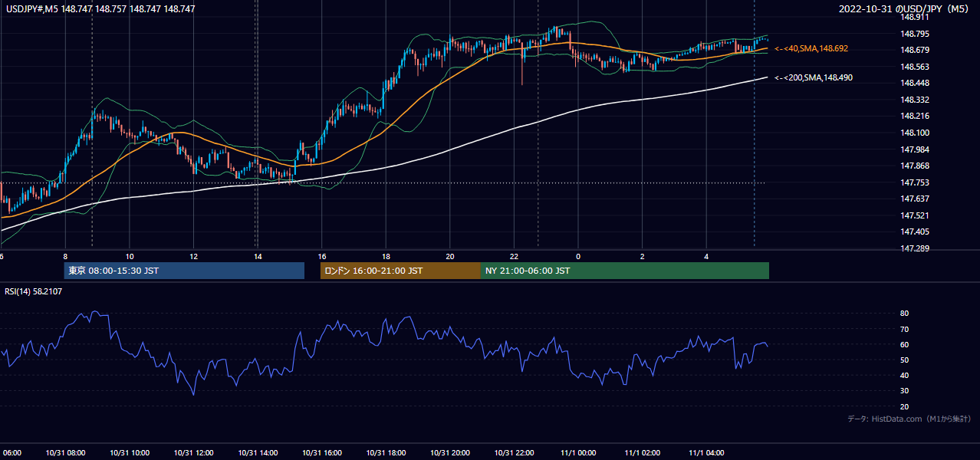Click the 11/1 02:00 time label
The image size is (980, 460).
(x=642, y=452)
